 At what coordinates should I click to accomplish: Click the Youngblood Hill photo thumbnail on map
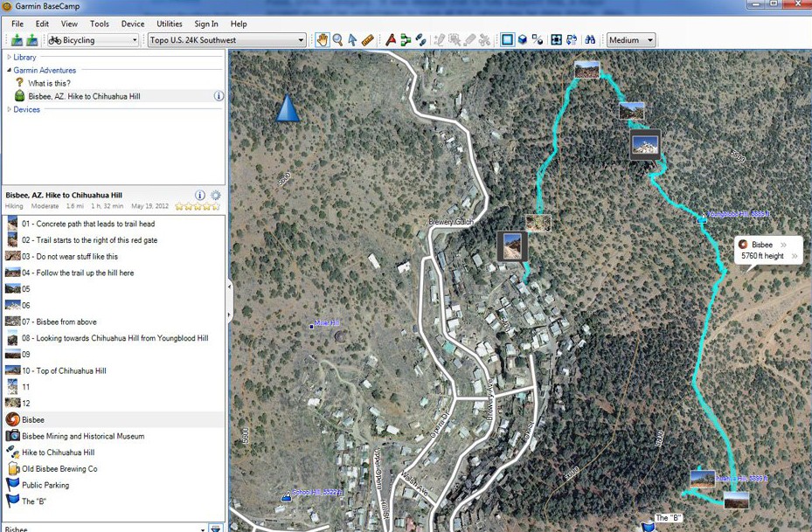pyautogui.click(x=645, y=145)
